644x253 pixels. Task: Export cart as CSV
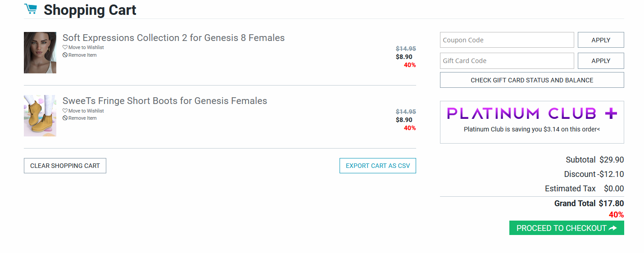(x=377, y=166)
